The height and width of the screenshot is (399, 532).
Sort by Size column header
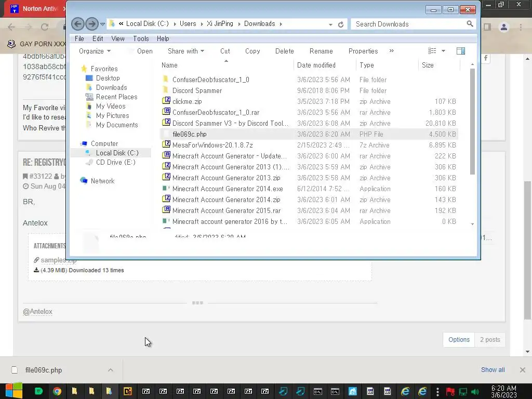point(439,65)
